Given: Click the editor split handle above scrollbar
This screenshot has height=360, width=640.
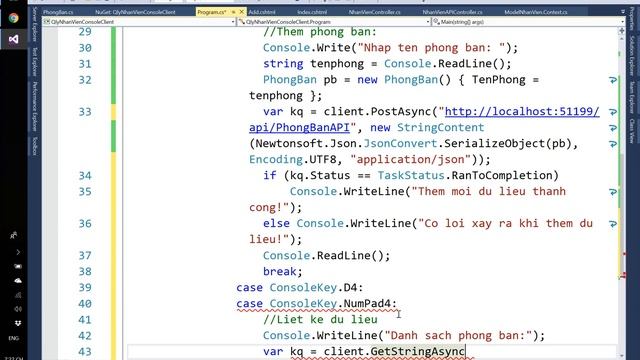Looking at the screenshot, I should coord(622,31).
